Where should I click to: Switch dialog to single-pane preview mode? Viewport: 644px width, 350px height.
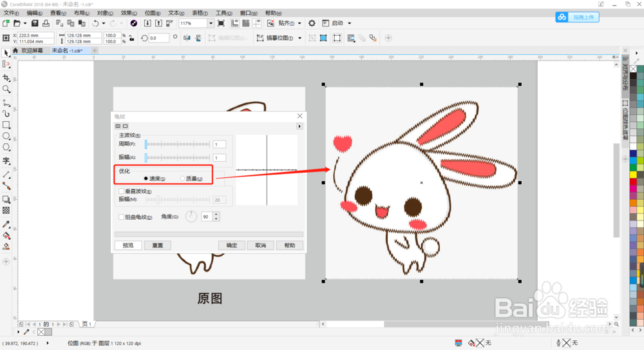click(x=126, y=126)
